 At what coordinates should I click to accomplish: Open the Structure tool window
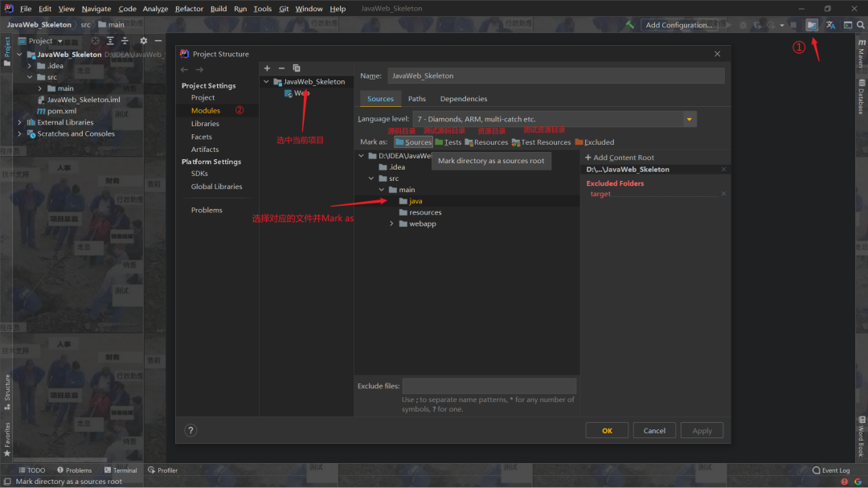7,392
